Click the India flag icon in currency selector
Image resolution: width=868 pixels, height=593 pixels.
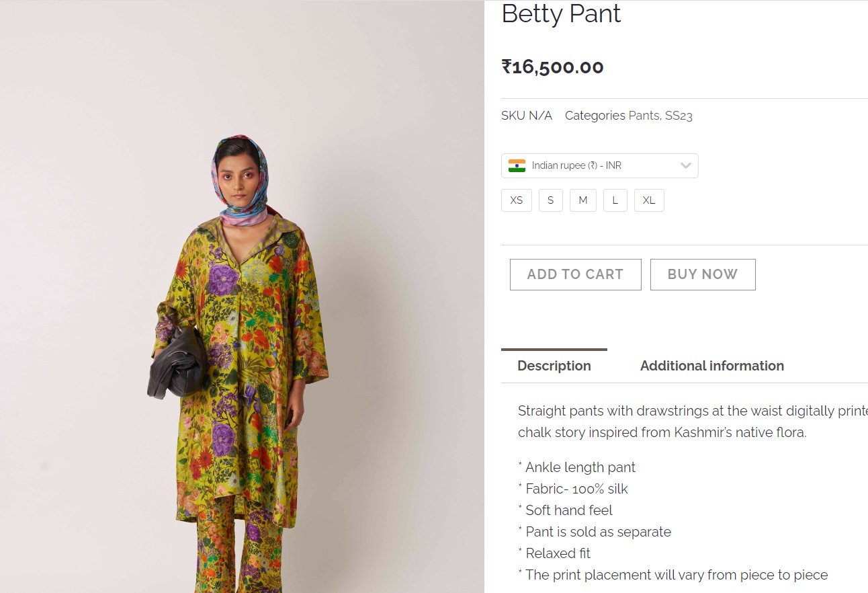click(517, 165)
